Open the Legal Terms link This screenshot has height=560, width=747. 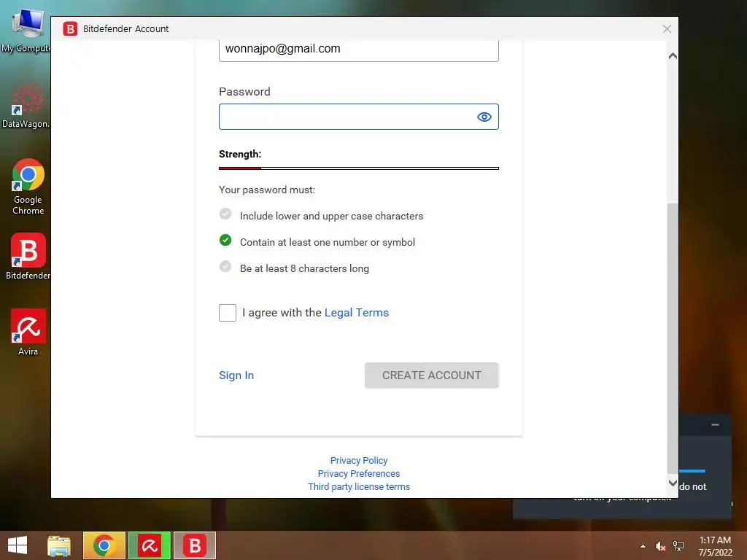click(356, 312)
